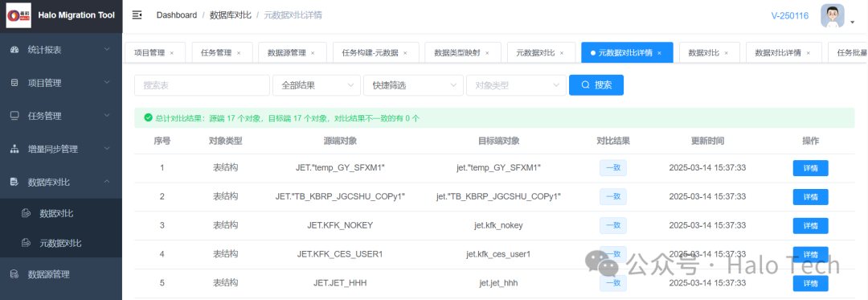The image size is (868, 300).
Task: Click the 数据源管理 database icon
Action: 15,274
